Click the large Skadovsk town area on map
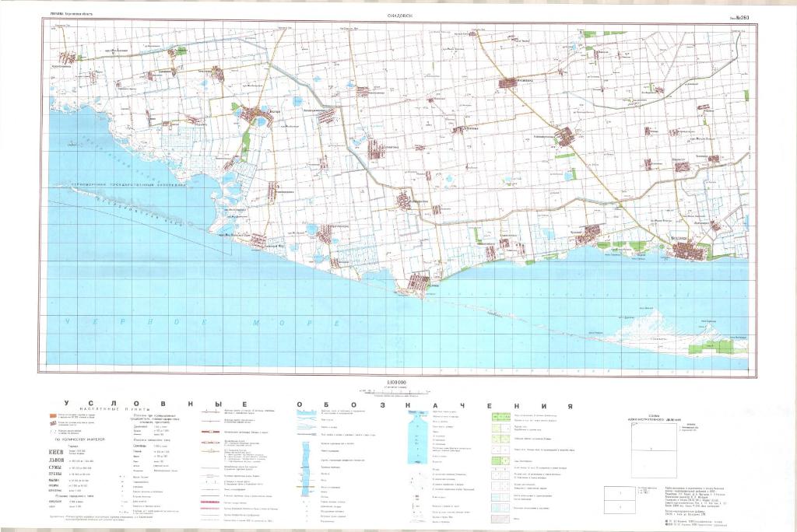The width and height of the screenshot is (797, 532). [x=691, y=251]
